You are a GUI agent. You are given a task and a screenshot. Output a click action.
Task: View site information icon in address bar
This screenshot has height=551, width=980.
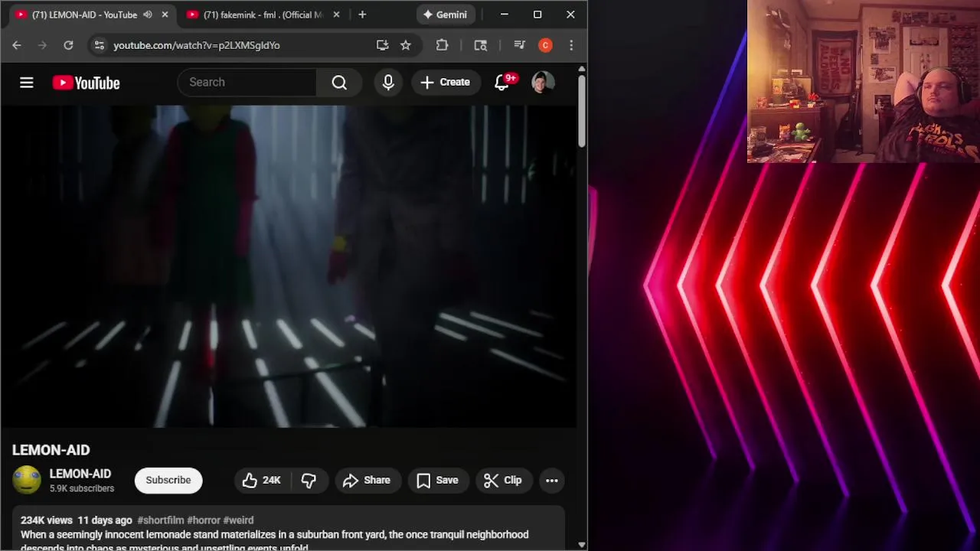click(x=99, y=45)
